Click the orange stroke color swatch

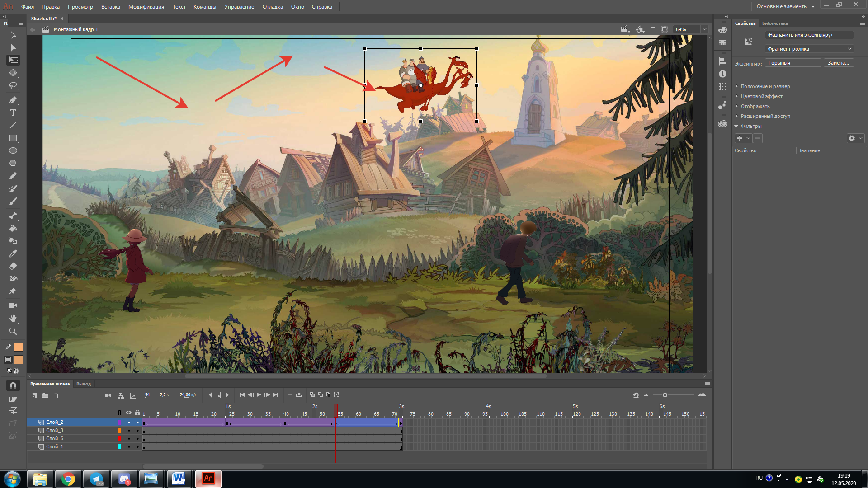pos(19,347)
